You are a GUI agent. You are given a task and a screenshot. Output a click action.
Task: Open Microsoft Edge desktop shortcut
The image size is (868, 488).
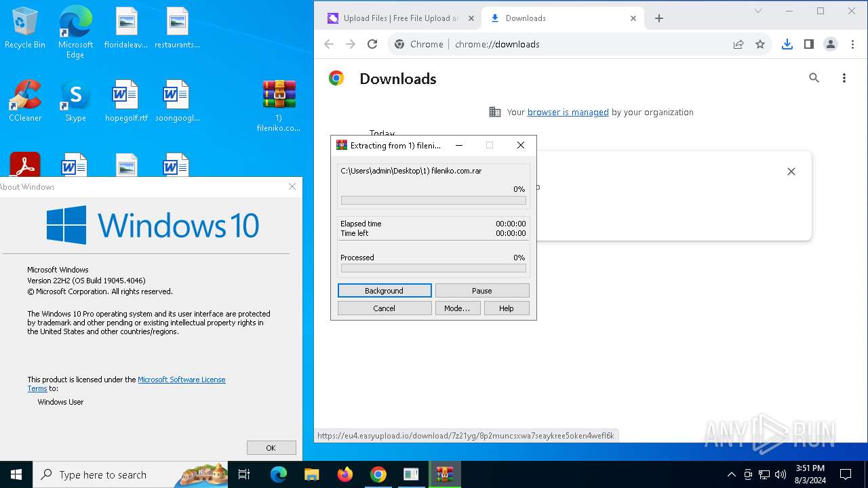[75, 32]
